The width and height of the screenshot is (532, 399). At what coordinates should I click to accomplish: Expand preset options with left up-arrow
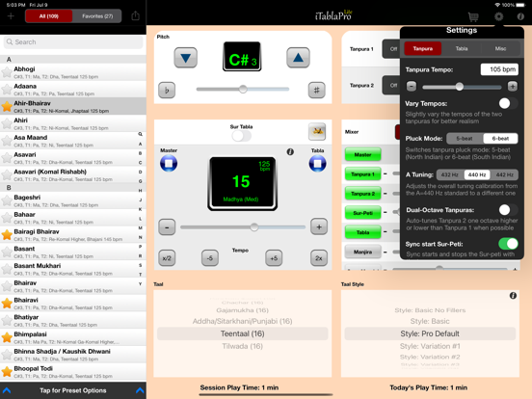[7, 390]
